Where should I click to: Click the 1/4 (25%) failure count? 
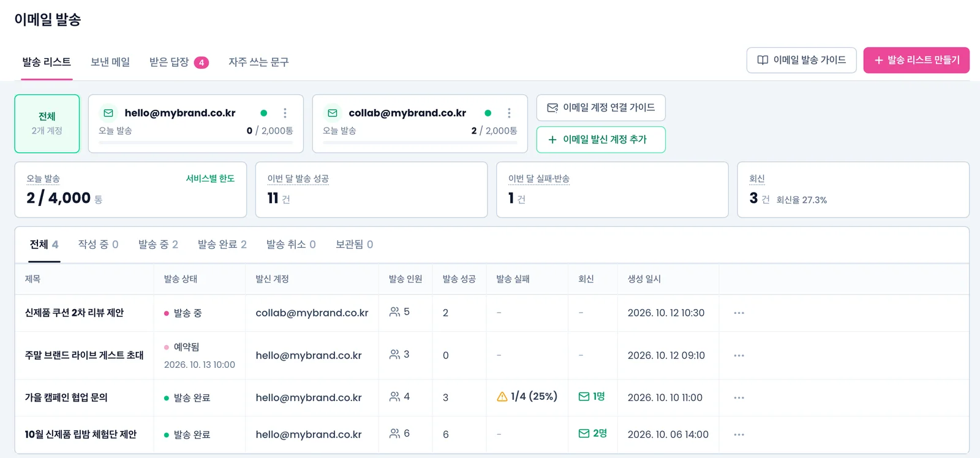534,397
